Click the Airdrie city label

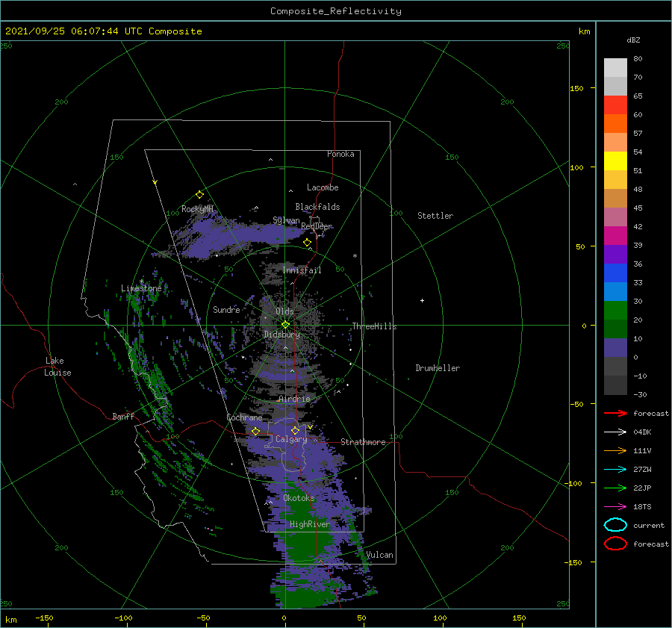click(294, 399)
